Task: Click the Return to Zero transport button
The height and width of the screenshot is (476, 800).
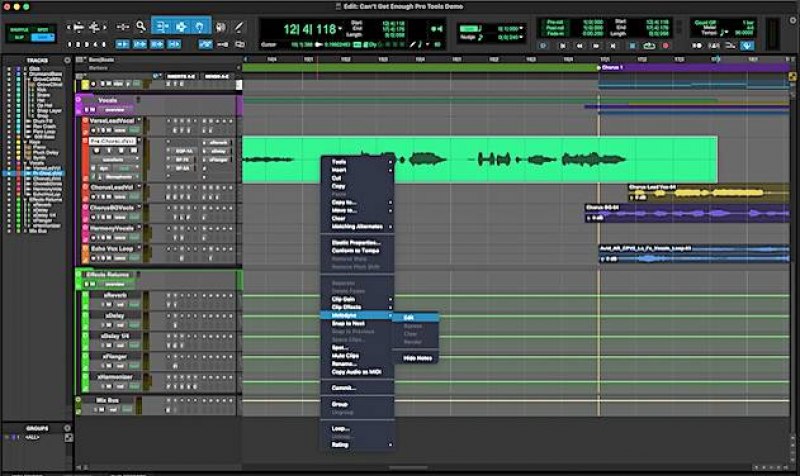Action: click(x=562, y=45)
